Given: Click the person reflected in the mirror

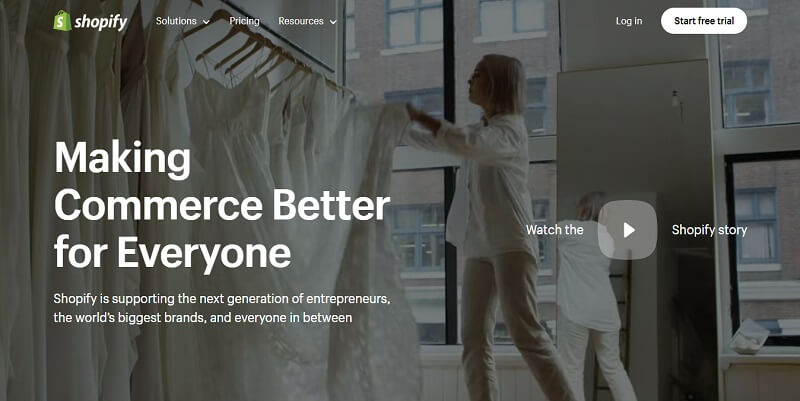Looking at the screenshot, I should (x=594, y=296).
